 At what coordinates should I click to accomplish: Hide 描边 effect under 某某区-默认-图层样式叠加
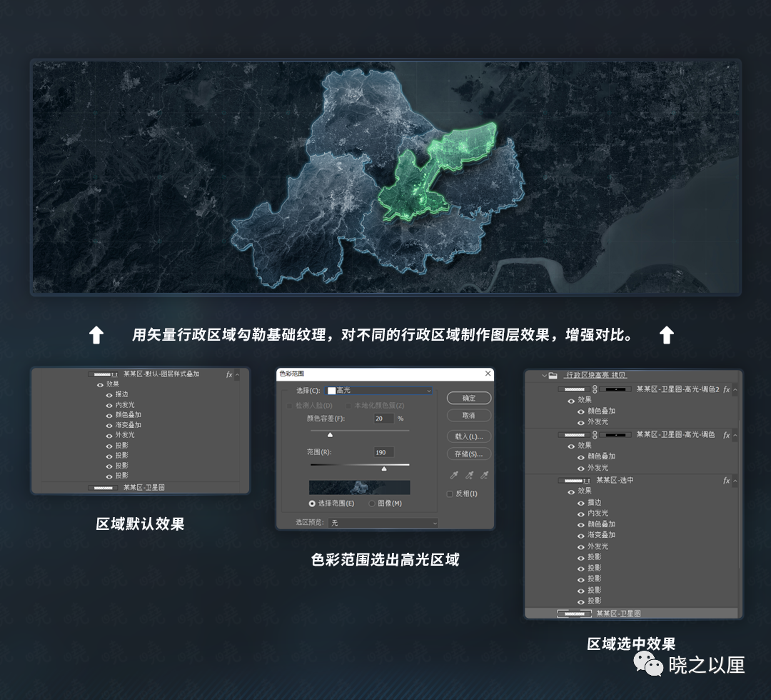[x=109, y=395]
